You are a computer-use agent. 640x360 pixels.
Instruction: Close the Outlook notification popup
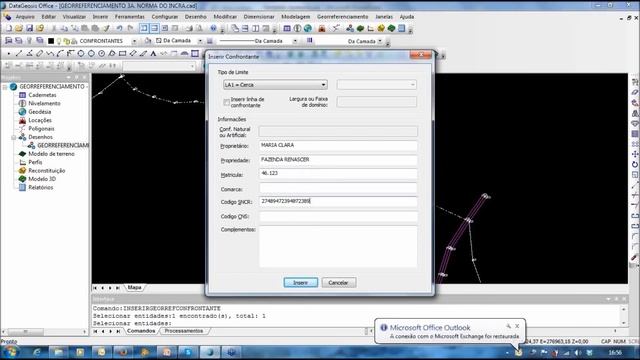tap(517, 326)
